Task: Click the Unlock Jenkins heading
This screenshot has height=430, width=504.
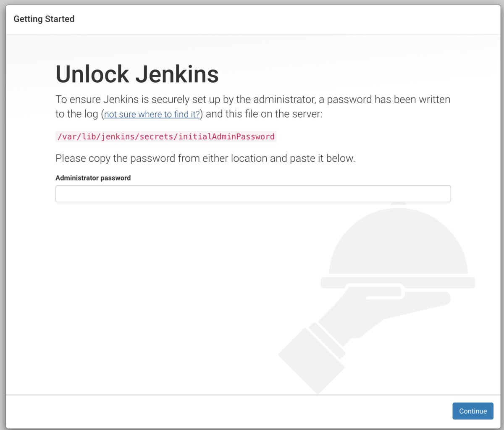Action: tap(137, 74)
